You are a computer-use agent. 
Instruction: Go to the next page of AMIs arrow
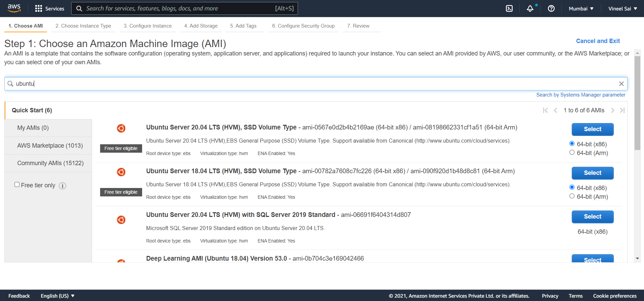coord(612,110)
